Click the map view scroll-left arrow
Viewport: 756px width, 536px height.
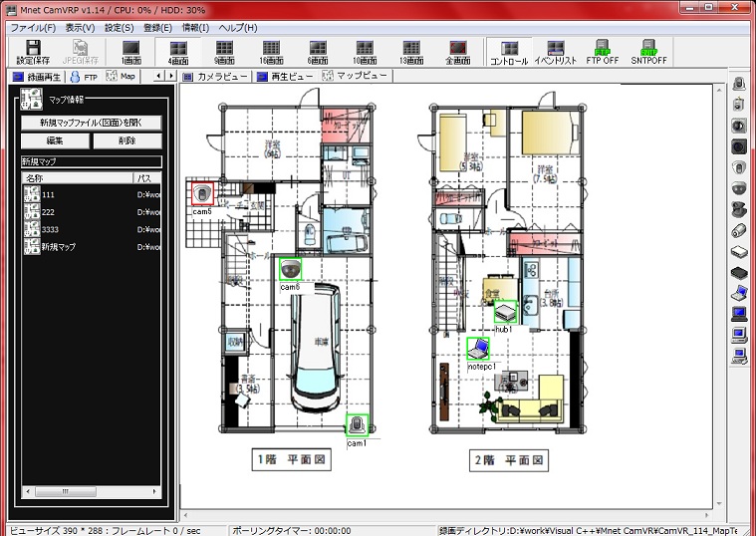coord(185,515)
